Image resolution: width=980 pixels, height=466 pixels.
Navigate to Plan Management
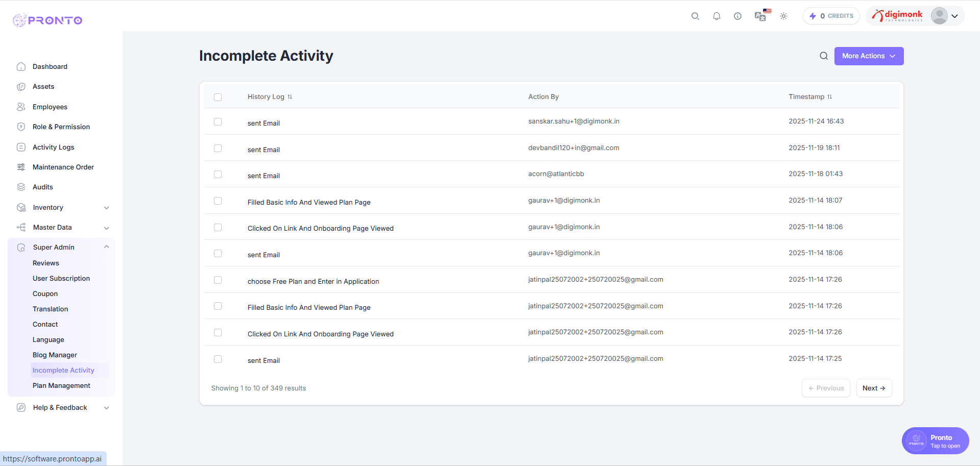[61, 385]
